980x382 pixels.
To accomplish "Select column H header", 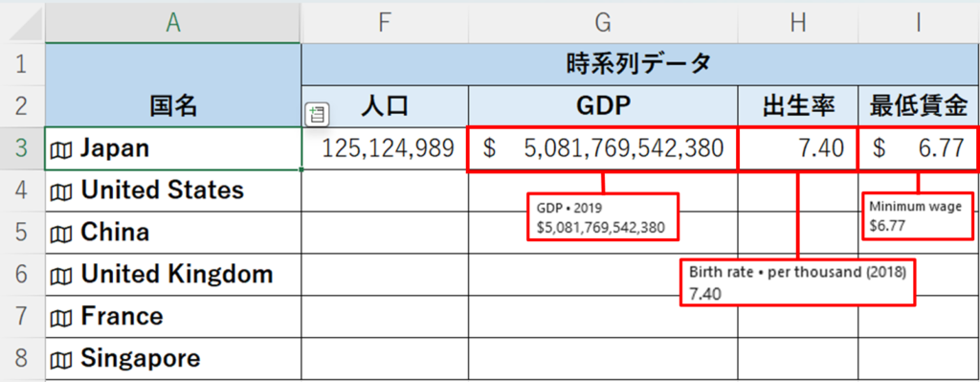I will [798, 22].
